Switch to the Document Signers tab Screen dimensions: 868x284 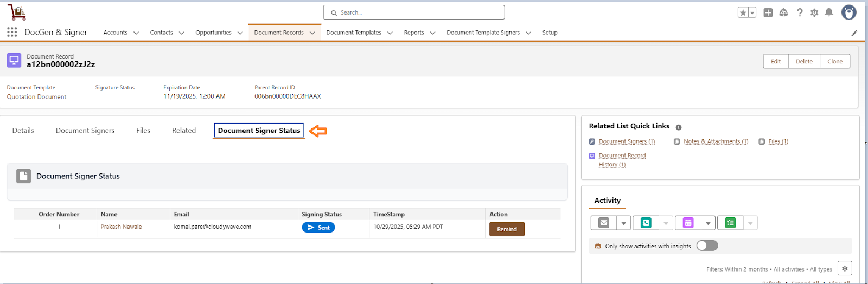pyautogui.click(x=85, y=131)
